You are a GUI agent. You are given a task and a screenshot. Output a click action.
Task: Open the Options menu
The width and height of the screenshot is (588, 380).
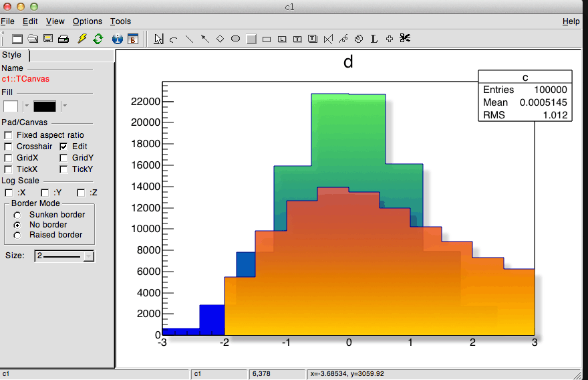tap(88, 21)
